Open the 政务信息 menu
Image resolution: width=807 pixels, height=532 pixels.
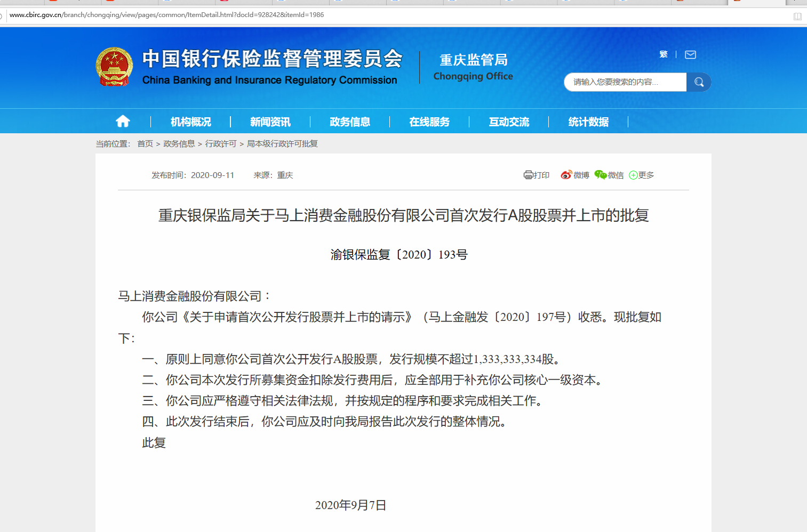[350, 122]
